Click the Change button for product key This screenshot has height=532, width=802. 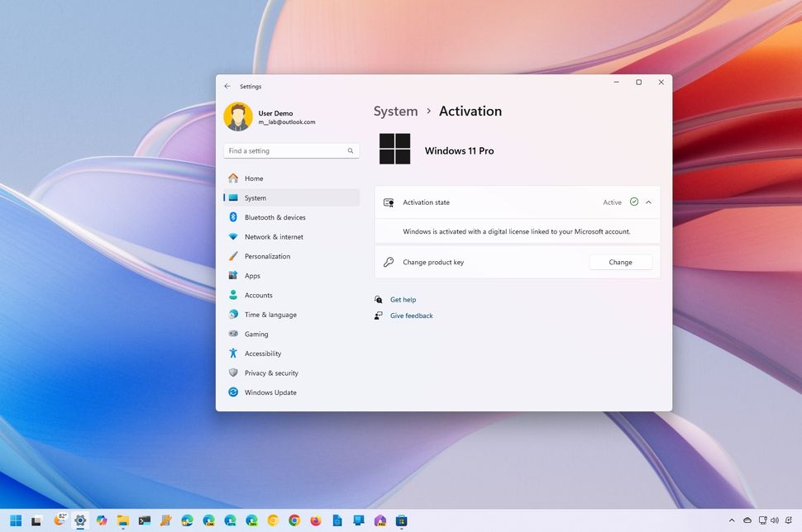[620, 262]
